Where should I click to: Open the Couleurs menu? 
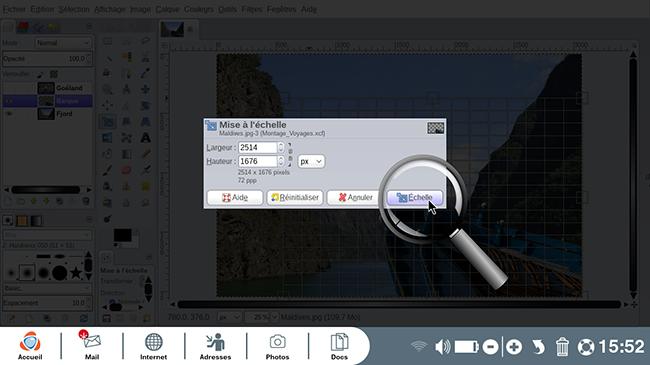(x=199, y=9)
